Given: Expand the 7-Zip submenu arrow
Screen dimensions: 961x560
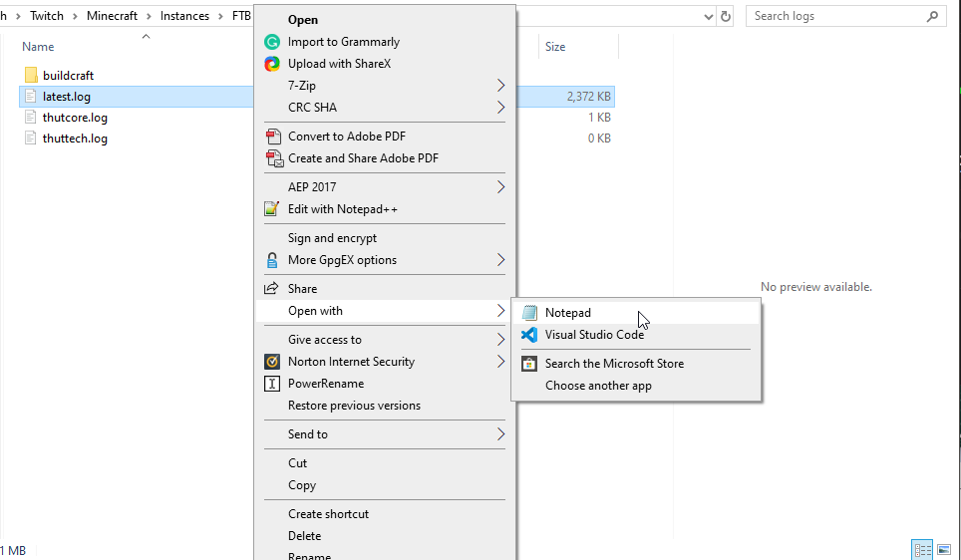Looking at the screenshot, I should click(500, 85).
